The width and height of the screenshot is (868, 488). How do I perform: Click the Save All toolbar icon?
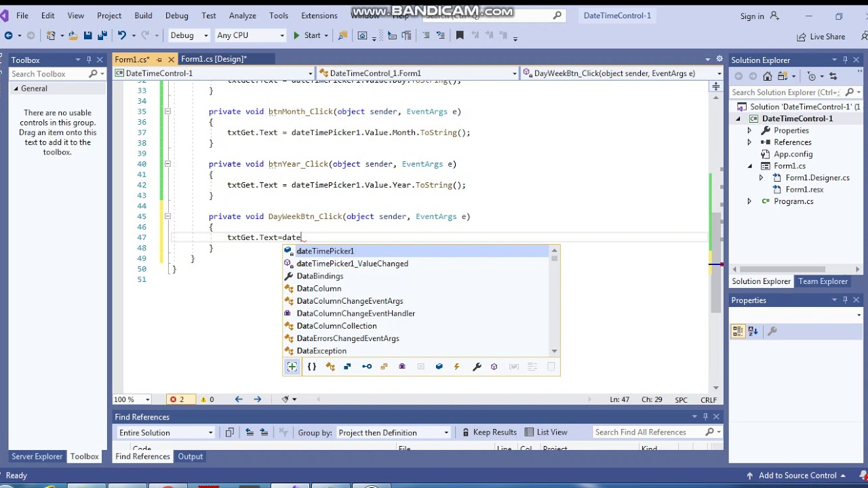(x=102, y=35)
